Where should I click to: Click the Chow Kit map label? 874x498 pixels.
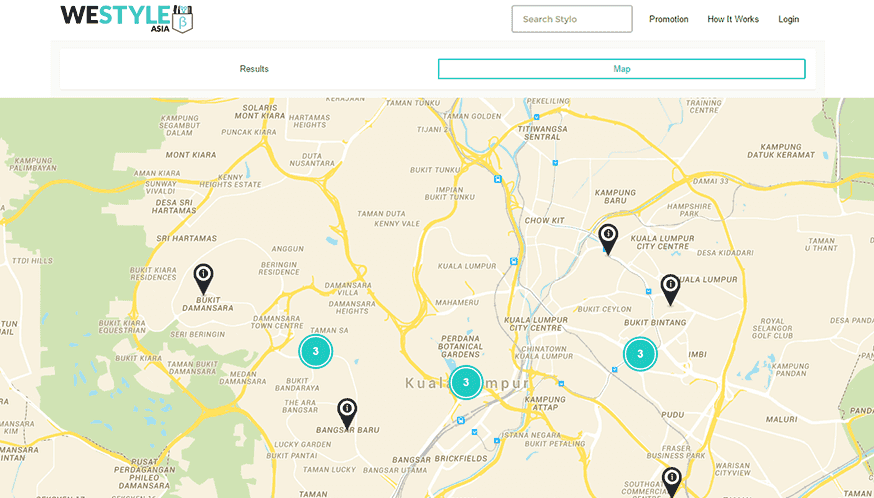pos(545,220)
